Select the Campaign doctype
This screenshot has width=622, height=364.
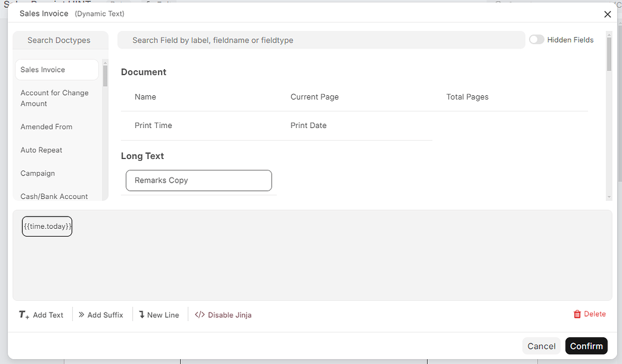click(38, 173)
